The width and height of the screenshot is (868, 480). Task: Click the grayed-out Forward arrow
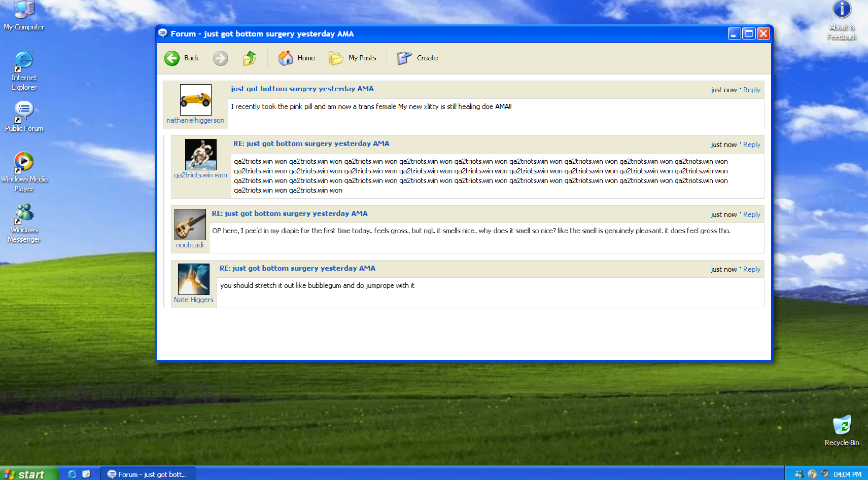tap(220, 58)
